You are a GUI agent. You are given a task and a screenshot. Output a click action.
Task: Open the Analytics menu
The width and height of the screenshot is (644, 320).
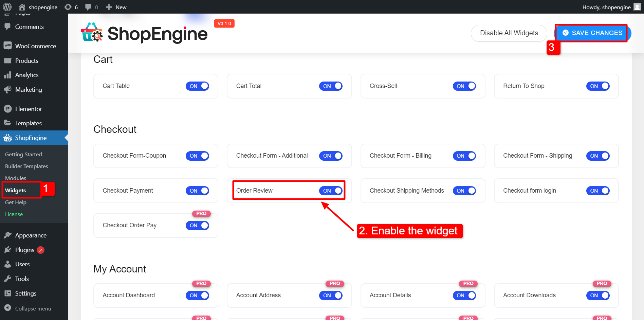click(34, 75)
